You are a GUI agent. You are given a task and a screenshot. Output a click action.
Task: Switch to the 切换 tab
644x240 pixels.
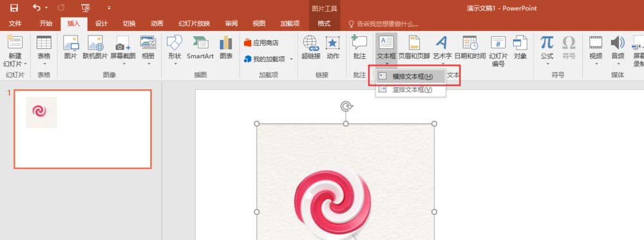pyautogui.click(x=129, y=24)
